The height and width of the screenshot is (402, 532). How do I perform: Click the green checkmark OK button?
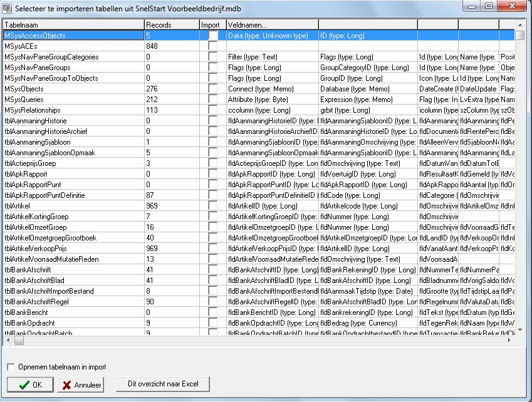30,384
